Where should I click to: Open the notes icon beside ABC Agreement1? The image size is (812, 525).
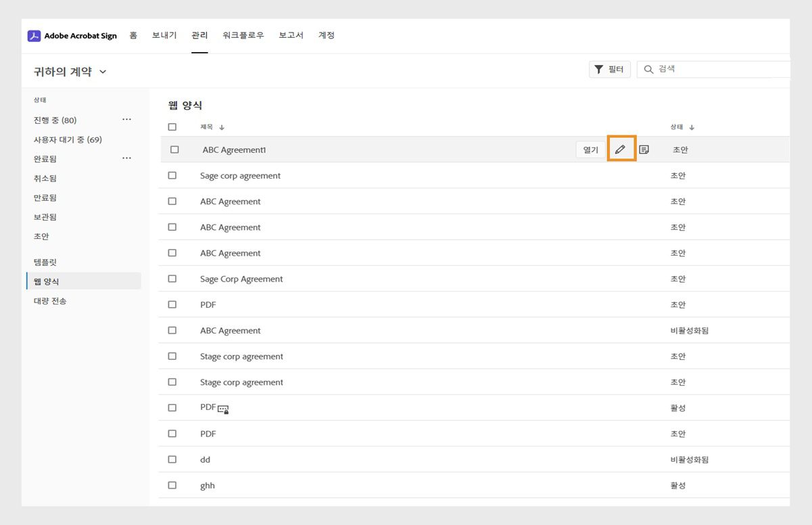pos(644,150)
